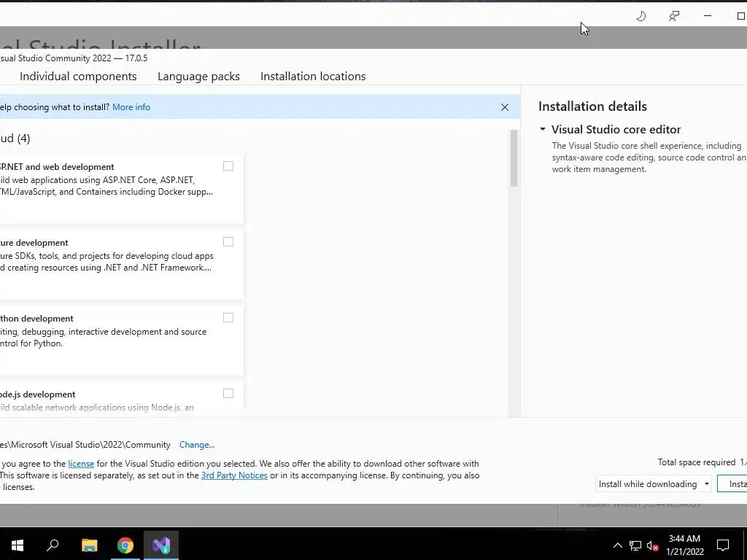Open the taskbar clock and date
The image size is (747, 560).
[684, 545]
